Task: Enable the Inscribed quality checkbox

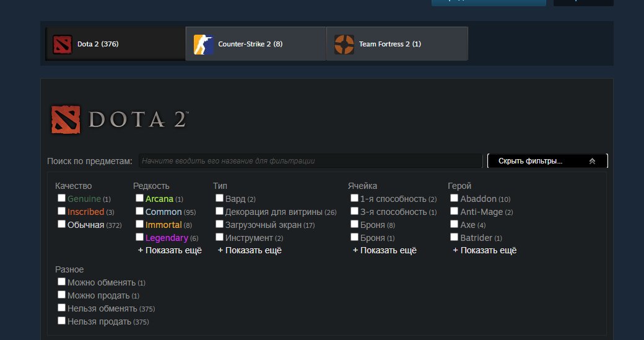Action: 61,211
